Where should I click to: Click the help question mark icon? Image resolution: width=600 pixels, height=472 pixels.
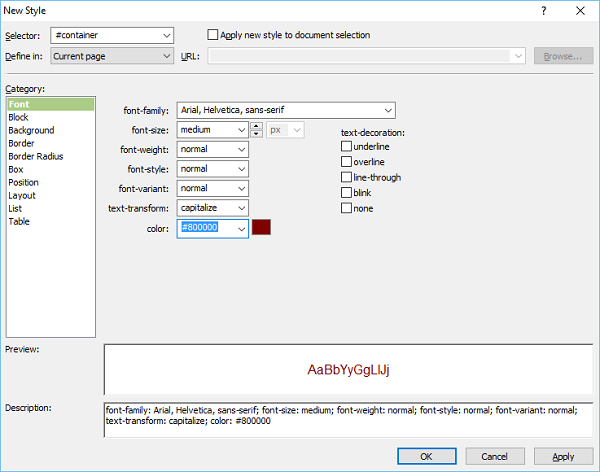(x=544, y=10)
